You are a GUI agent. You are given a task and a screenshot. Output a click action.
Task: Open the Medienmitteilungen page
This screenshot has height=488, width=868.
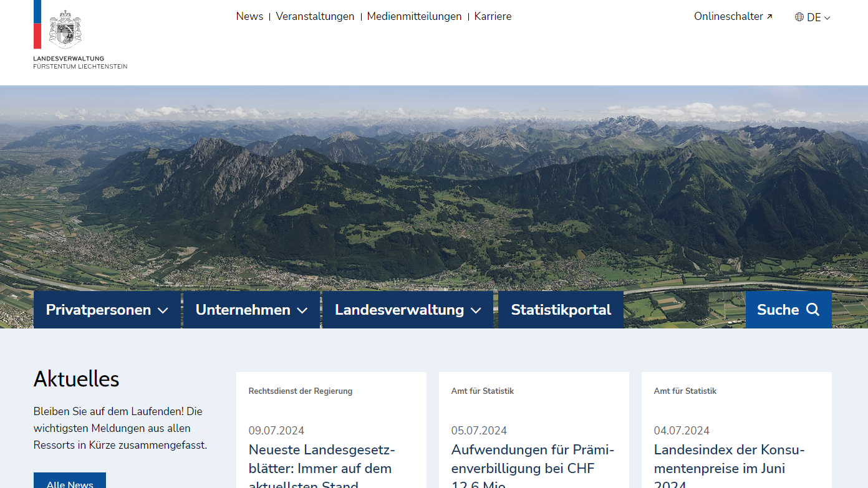[x=414, y=16]
